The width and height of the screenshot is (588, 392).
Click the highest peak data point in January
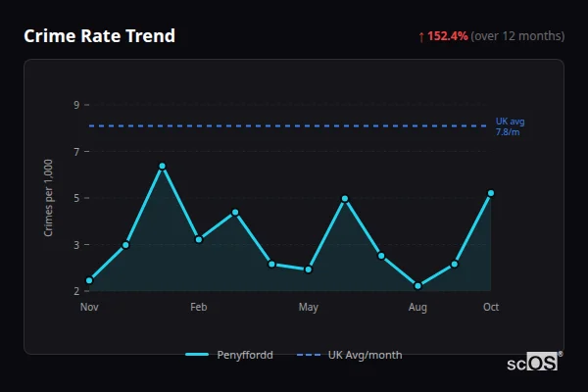pyautogui.click(x=162, y=166)
